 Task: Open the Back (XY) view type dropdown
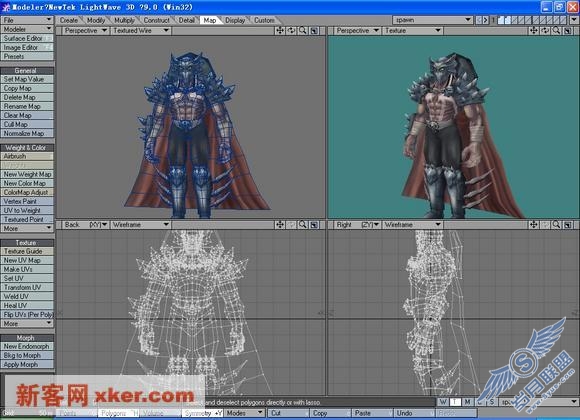(x=85, y=225)
